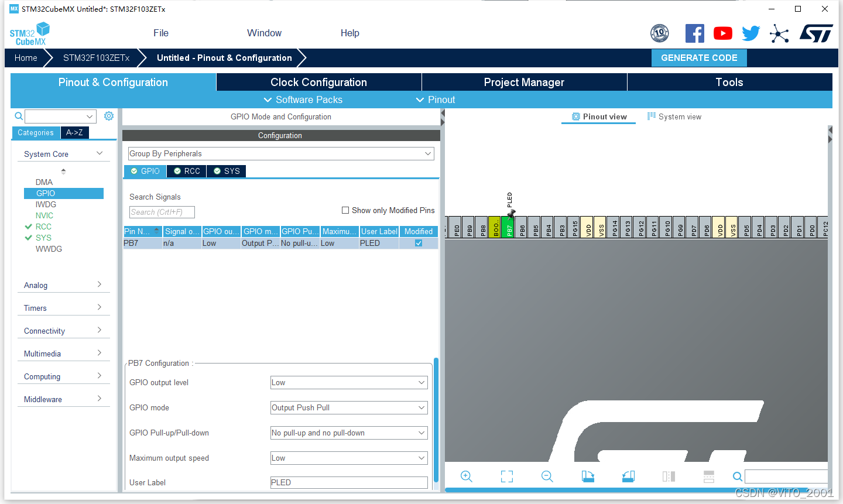This screenshot has height=504, width=843.
Task: Open the Group By Peripherals dropdown
Action: pos(281,153)
